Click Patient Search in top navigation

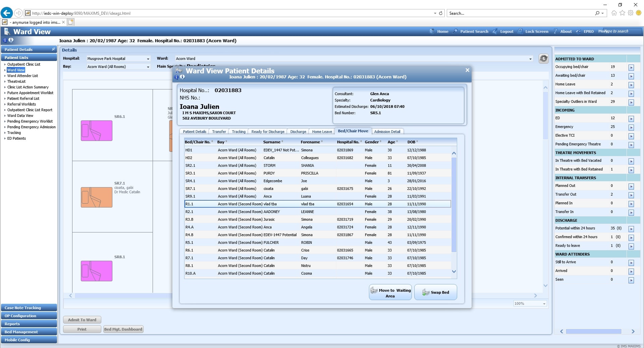coord(474,31)
